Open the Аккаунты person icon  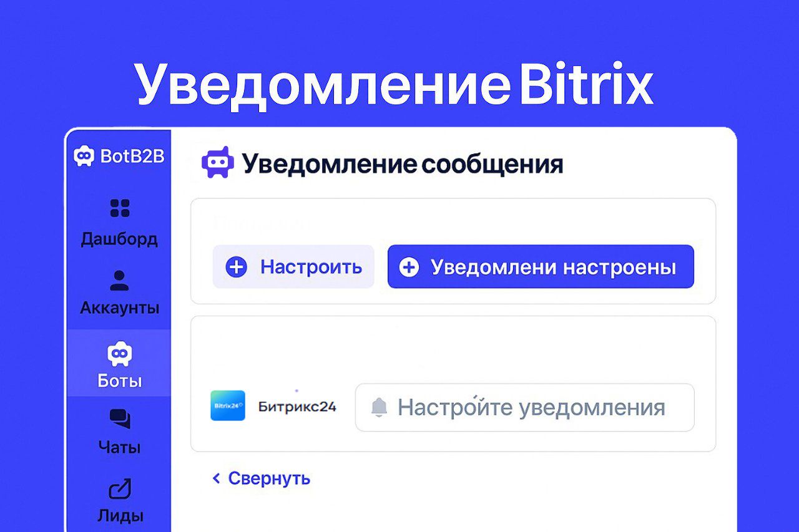coord(119,281)
